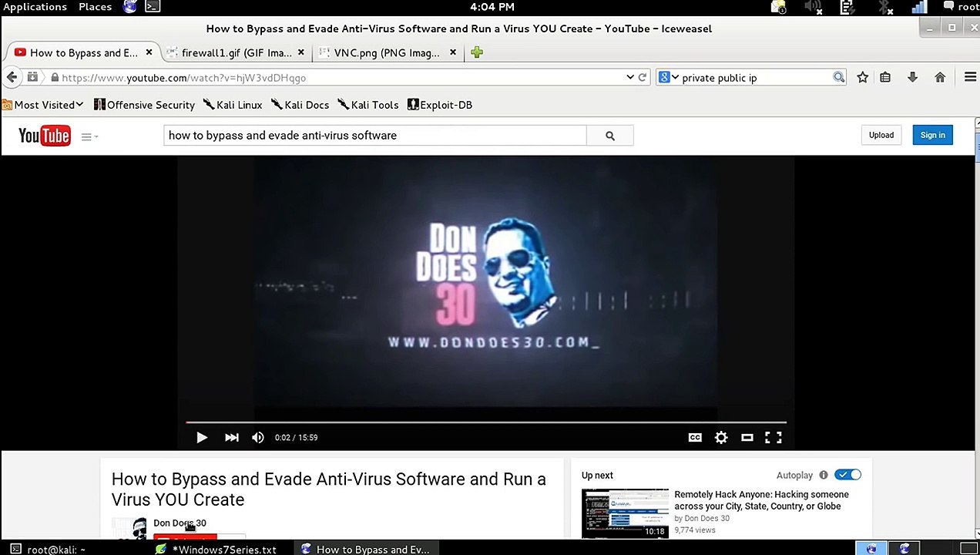Click the address bar URL field
Image resolution: width=980 pixels, height=555 pixels.
[339, 77]
